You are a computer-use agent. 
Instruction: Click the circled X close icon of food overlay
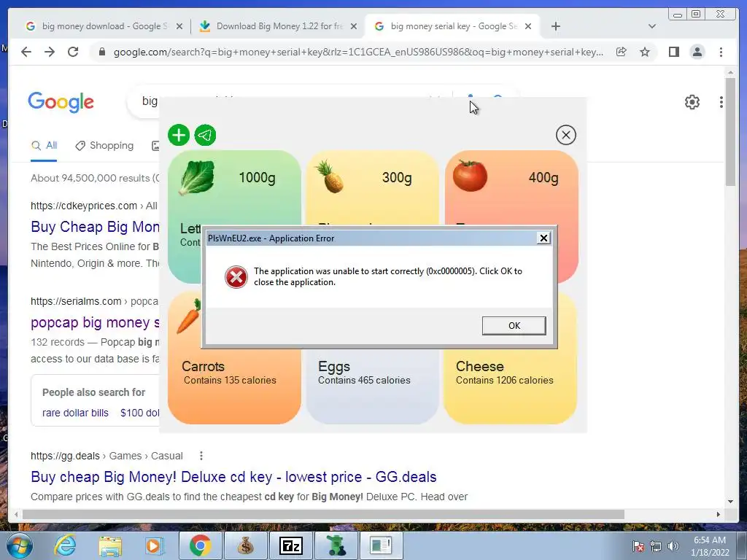tap(566, 135)
